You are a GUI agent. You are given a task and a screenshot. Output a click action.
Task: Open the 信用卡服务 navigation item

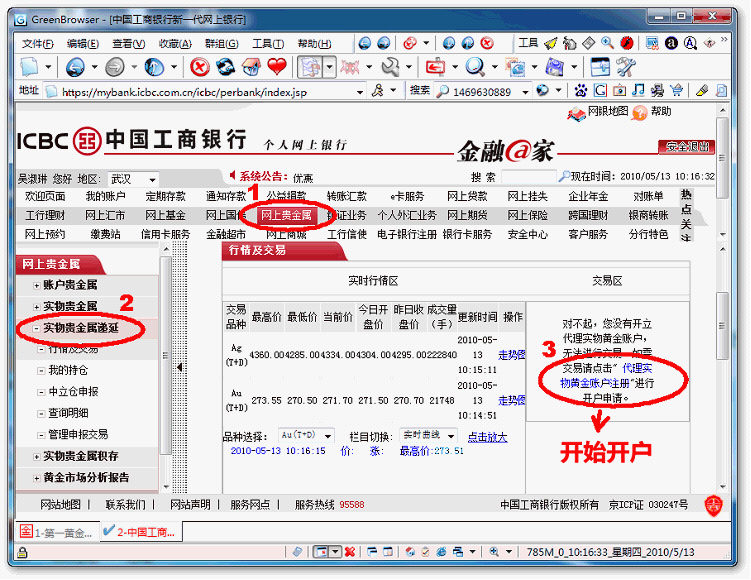click(x=165, y=235)
